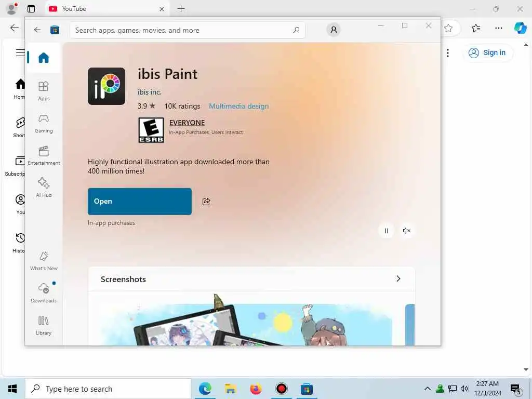Viewport: 532px width, 399px height.
Task: Open the notification center
Action: (x=516, y=390)
